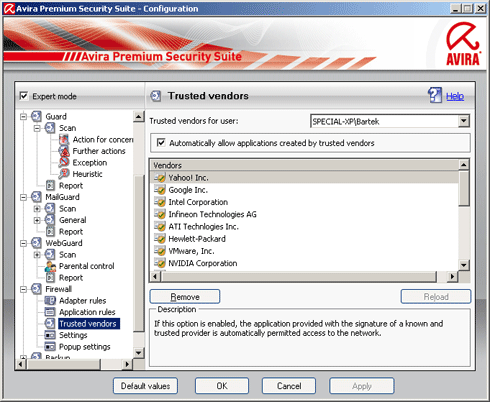490x402 pixels.
Task: Click the Popup settings icon
Action: tap(50, 347)
